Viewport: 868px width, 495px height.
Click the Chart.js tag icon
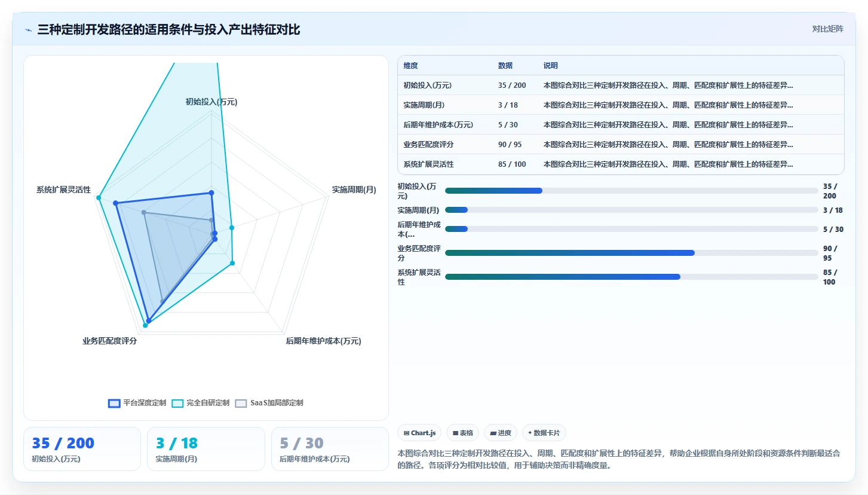coord(407,433)
